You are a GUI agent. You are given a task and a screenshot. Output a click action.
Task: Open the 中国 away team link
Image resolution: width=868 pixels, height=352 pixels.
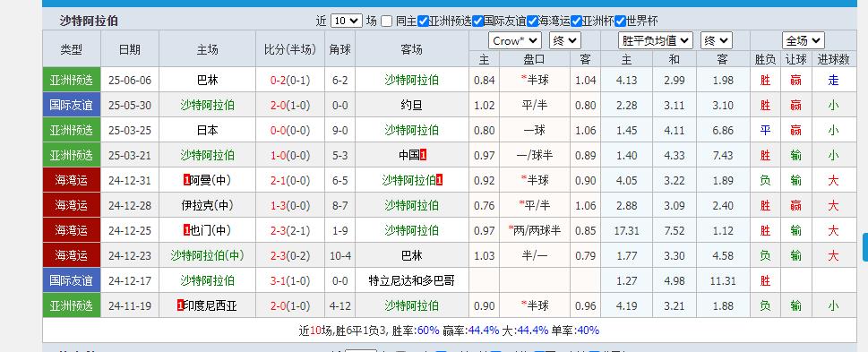[409, 155]
